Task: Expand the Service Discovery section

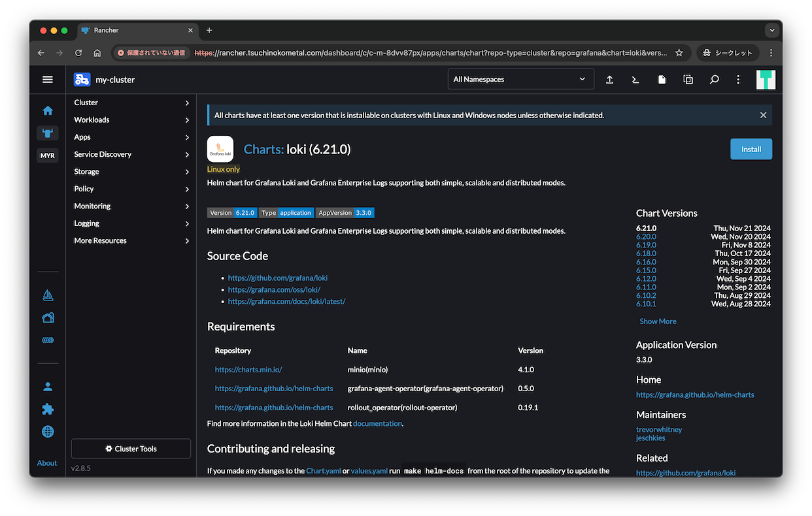Action: click(131, 154)
